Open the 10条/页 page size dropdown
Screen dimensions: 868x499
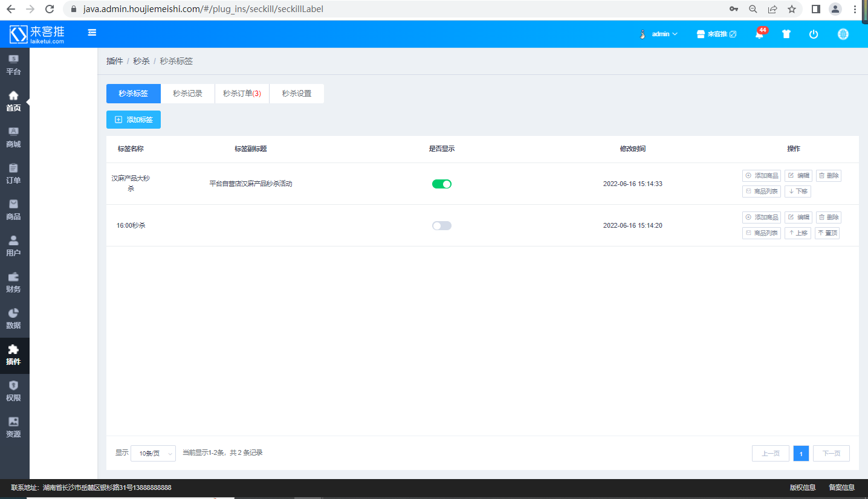pyautogui.click(x=153, y=453)
